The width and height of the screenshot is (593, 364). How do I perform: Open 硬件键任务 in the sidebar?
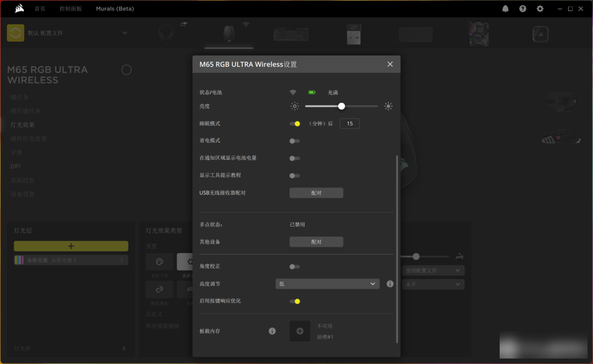[26, 111]
